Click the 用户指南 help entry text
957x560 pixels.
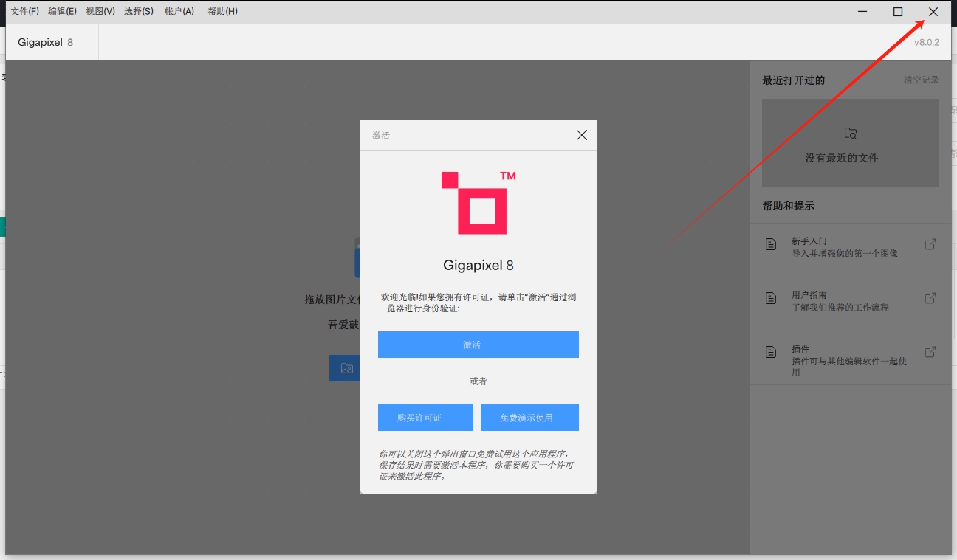tap(809, 295)
